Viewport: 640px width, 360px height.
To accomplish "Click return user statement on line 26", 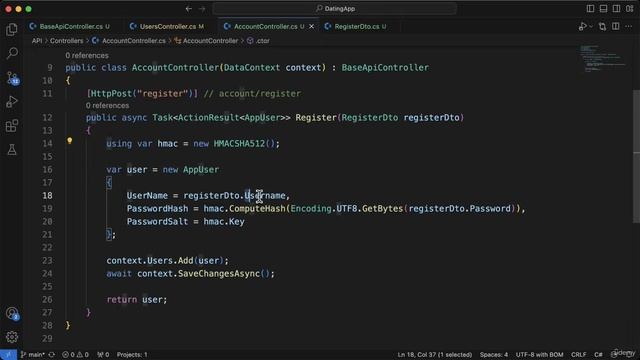I will click(137, 300).
